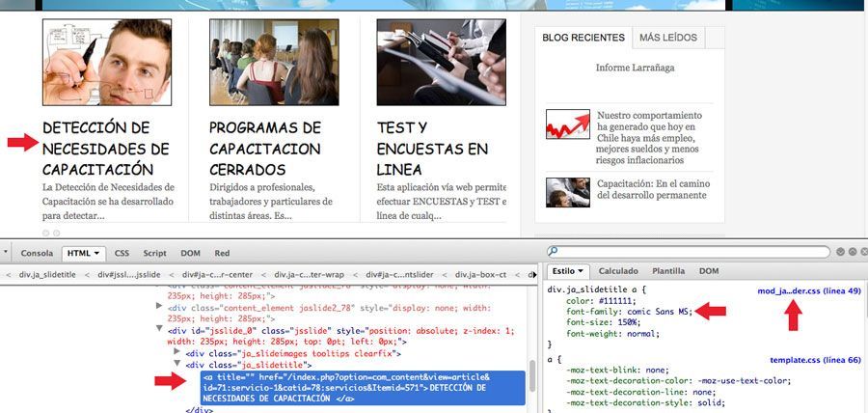This screenshot has height=413, width=868.
Task: Select breadcrumb div#jssl....jsslide
Action: 129,274
